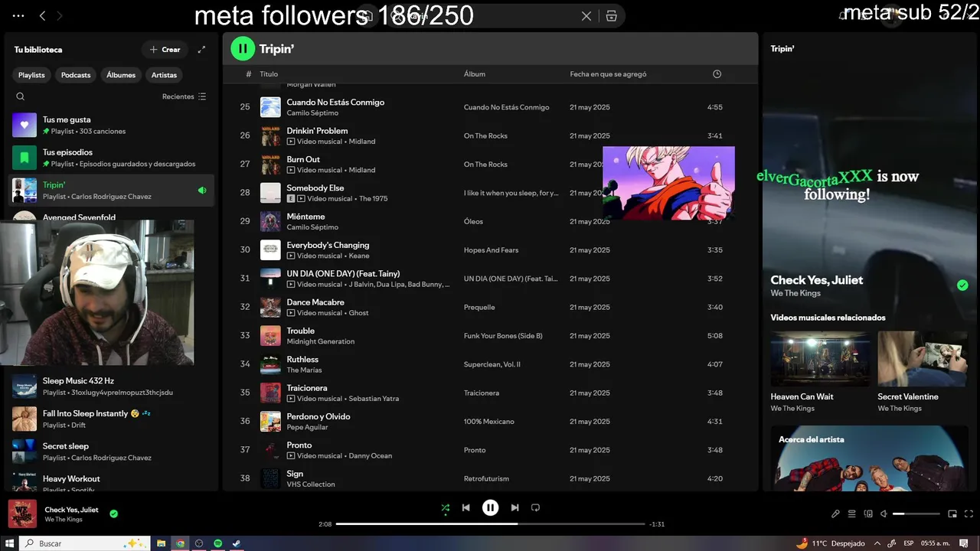
Task: Filter library by Podcasts
Action: [76, 75]
